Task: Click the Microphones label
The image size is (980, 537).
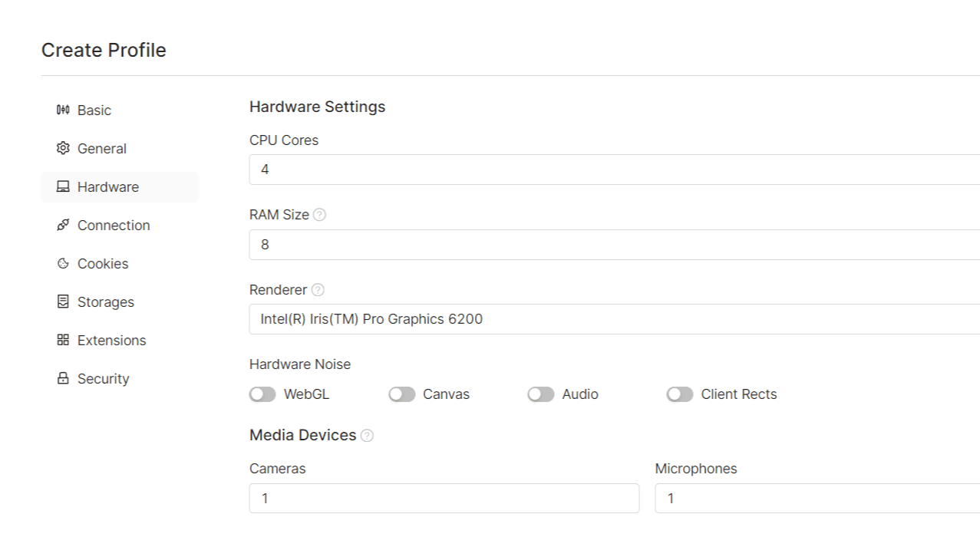Action: pos(696,469)
